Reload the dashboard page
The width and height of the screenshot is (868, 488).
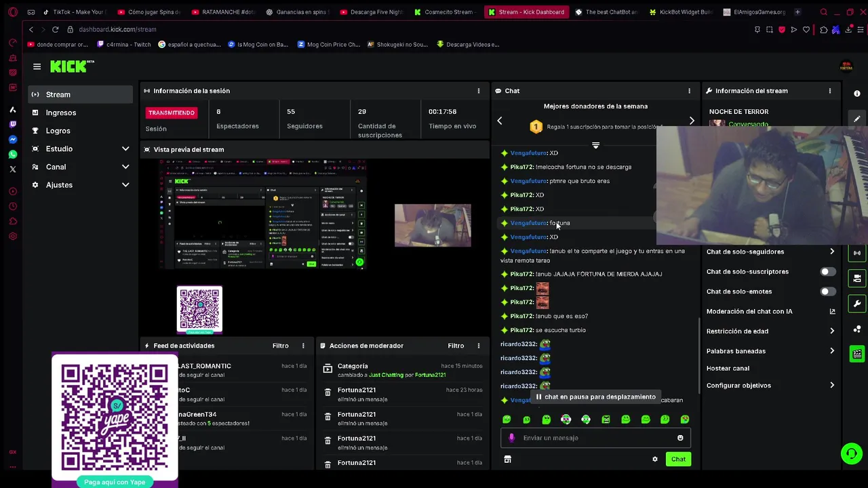55,29
